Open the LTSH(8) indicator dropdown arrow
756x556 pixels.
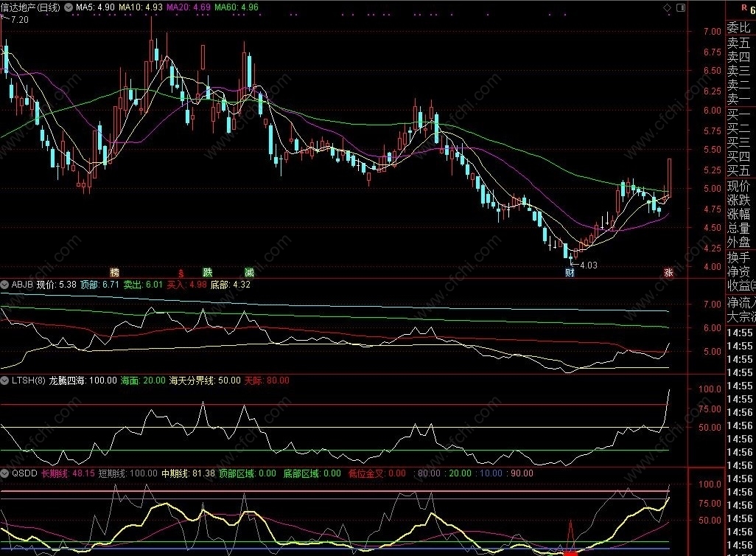(5, 380)
